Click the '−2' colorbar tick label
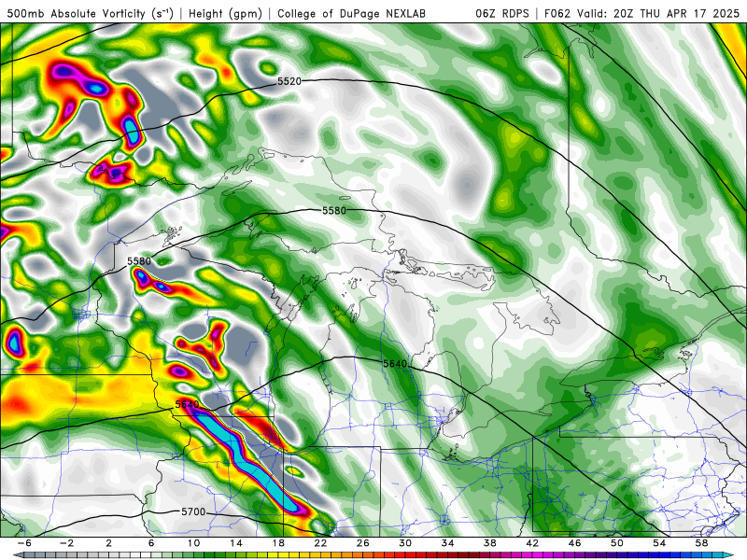The width and height of the screenshot is (747, 560). click(66, 543)
